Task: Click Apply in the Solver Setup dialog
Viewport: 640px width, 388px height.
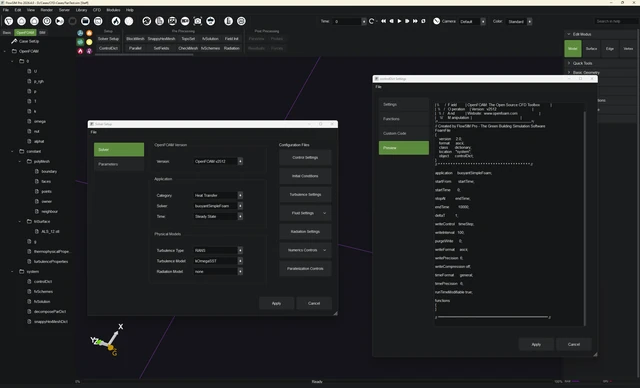Action: 276,304
